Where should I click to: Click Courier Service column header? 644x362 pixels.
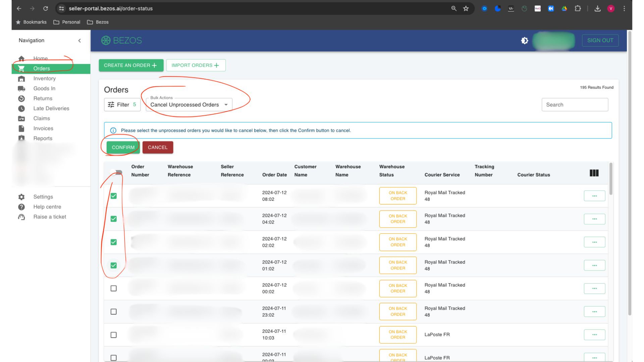click(442, 175)
